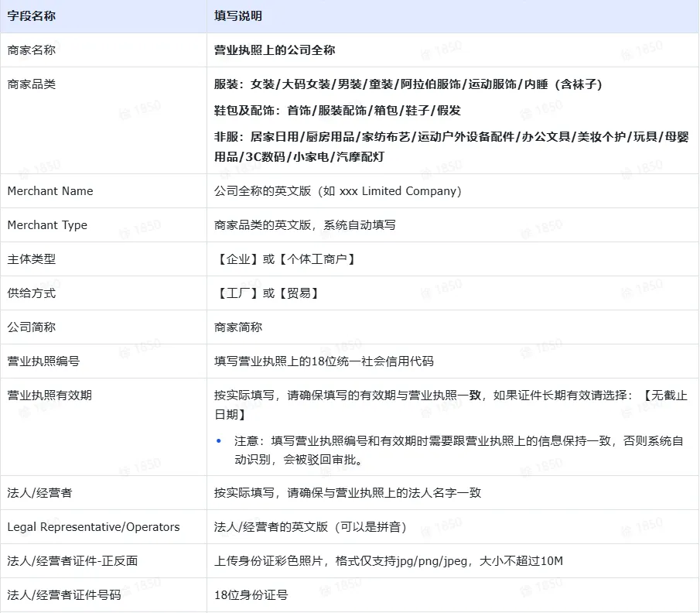Viewport: 700px width, 613px height.
Task: Click the 非服 category line starting 居家日用
Action: [x=452, y=146]
